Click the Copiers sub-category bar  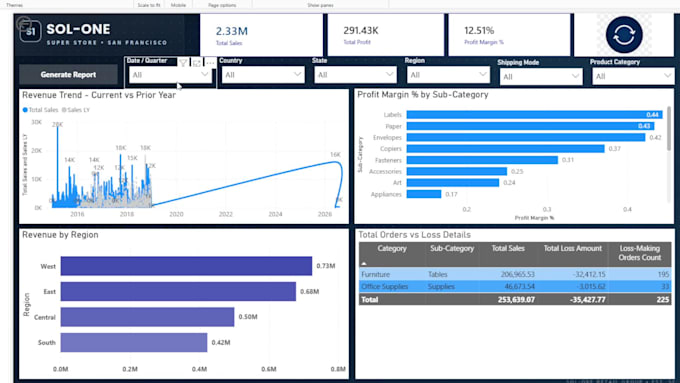point(506,149)
